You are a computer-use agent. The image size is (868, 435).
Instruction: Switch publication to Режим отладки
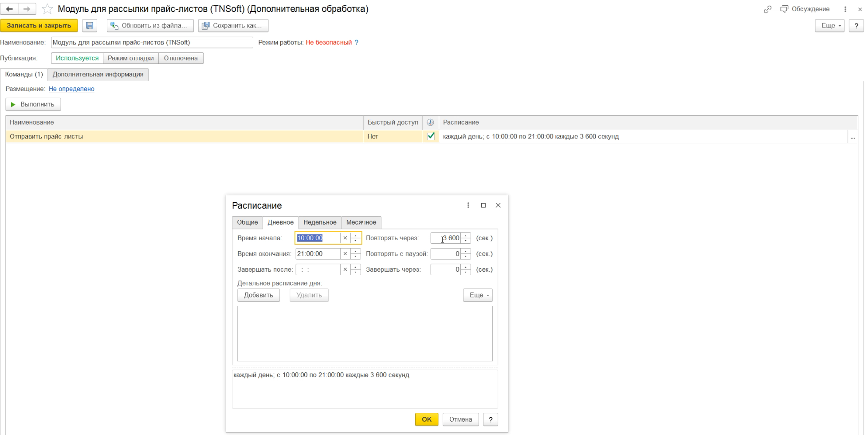pyautogui.click(x=130, y=58)
